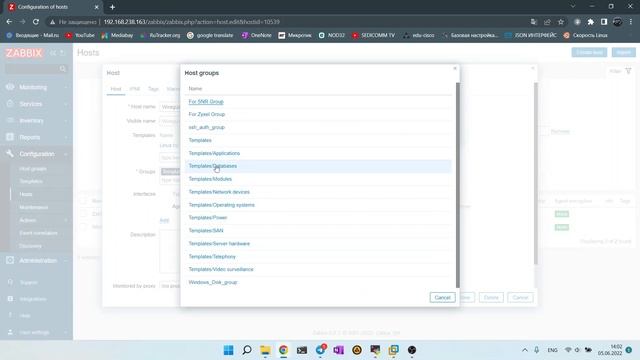This screenshot has height=360, width=640.
Task: Pick Templates/Telephony group
Action: [x=212, y=257]
